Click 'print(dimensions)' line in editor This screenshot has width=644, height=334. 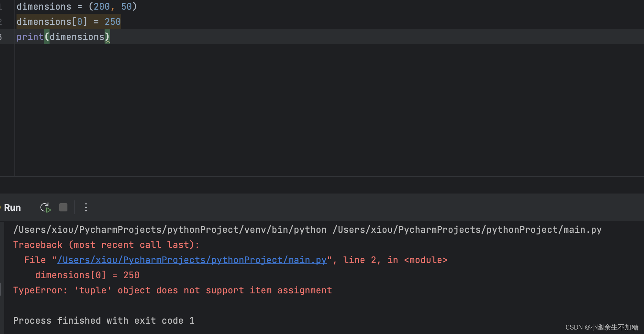[63, 37]
